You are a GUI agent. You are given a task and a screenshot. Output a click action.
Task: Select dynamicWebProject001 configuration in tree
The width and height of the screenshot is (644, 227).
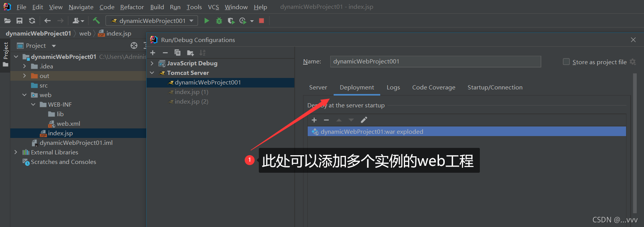point(220,83)
